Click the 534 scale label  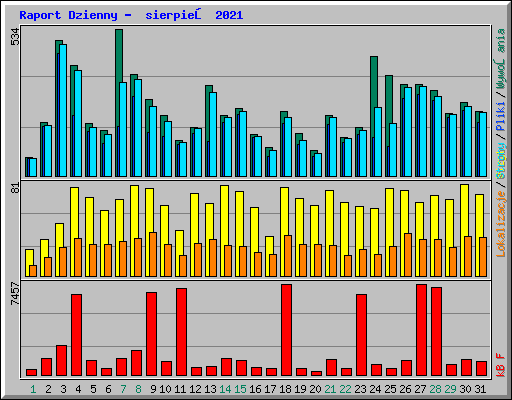click(15, 37)
